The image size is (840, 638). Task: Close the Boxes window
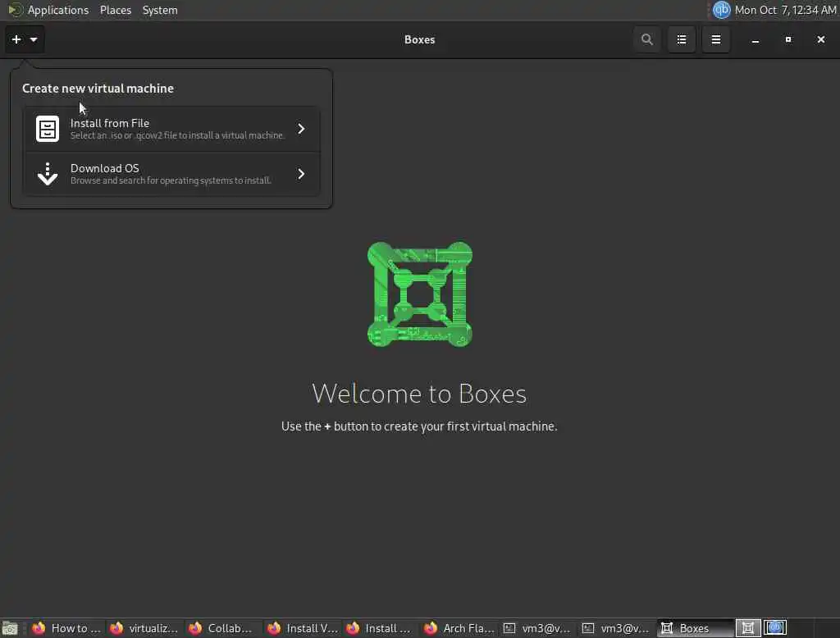tap(820, 39)
